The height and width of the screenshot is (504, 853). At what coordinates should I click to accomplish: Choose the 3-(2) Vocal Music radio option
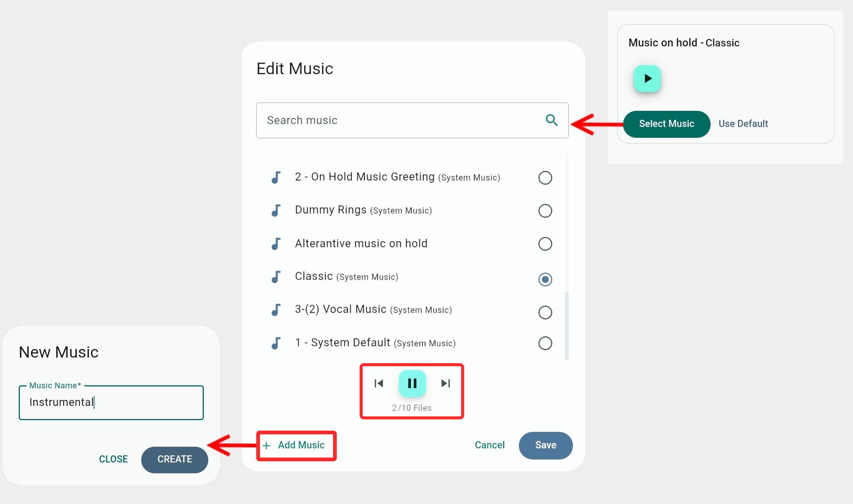tap(545, 312)
